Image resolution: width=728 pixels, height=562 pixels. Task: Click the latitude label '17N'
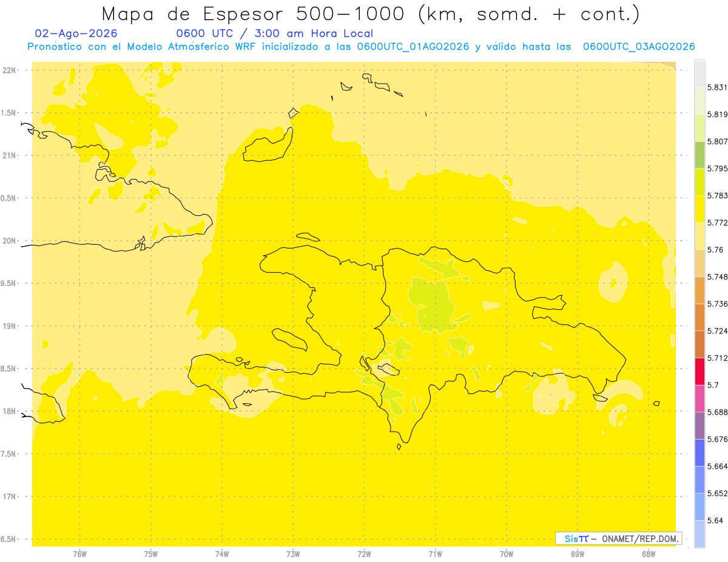(x=8, y=497)
